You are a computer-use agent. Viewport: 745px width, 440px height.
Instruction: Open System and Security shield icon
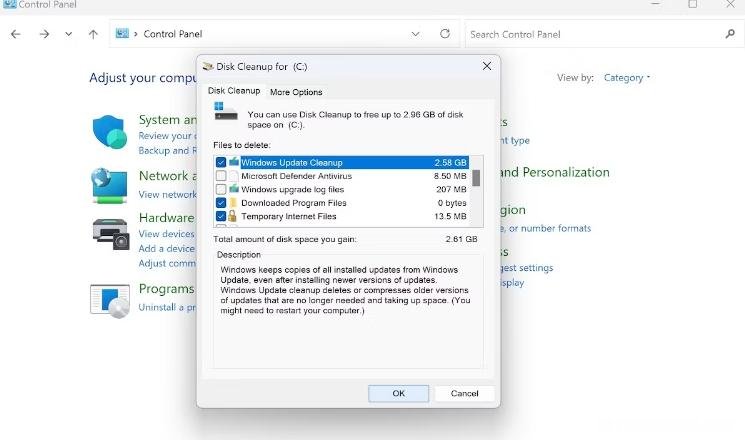110,132
